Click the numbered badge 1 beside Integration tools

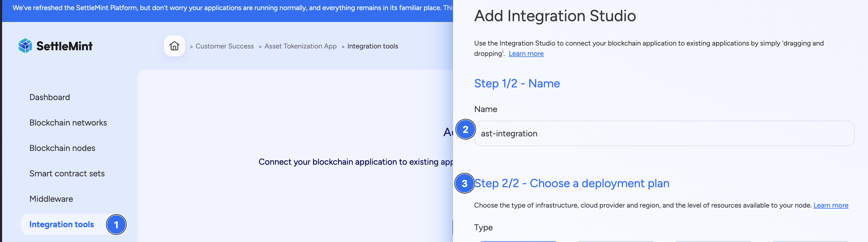coord(116,225)
